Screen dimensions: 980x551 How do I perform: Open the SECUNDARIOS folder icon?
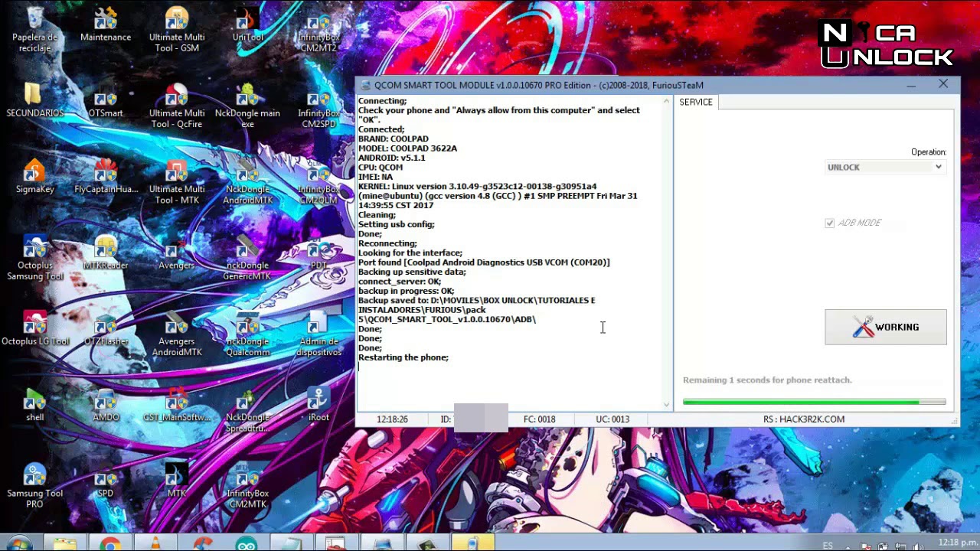click(x=34, y=100)
